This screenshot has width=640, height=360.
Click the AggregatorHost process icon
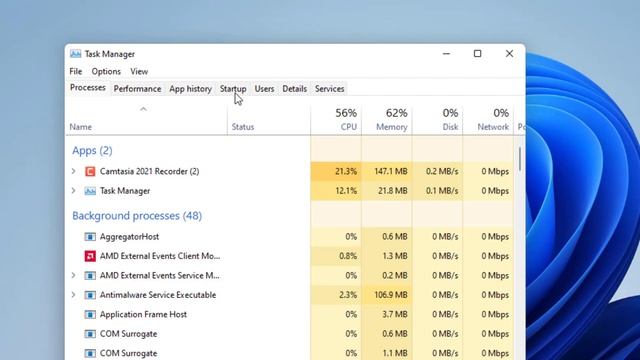click(90, 237)
